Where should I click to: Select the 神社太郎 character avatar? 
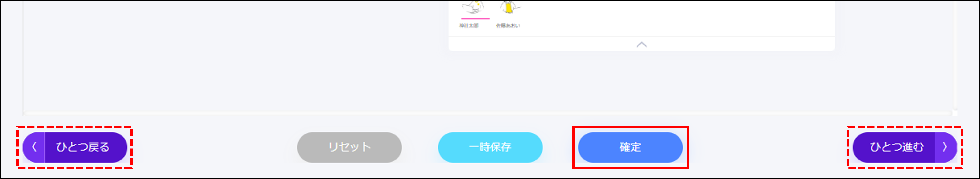pyautogui.click(x=473, y=7)
